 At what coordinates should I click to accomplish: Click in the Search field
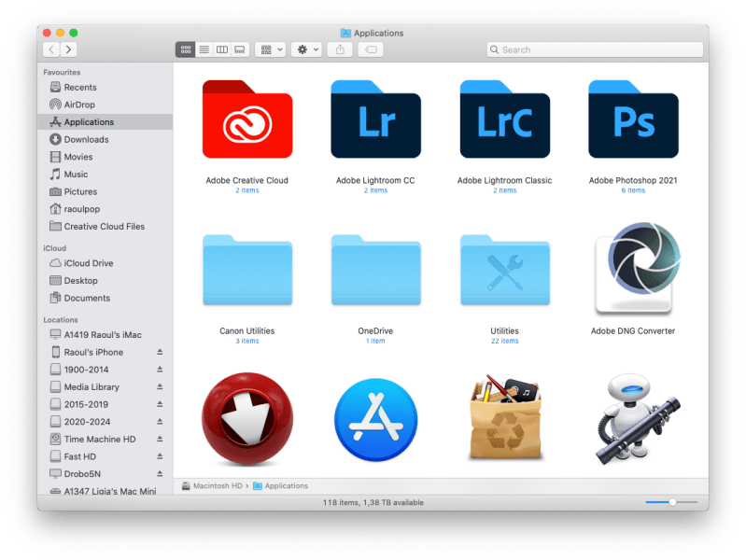point(598,49)
